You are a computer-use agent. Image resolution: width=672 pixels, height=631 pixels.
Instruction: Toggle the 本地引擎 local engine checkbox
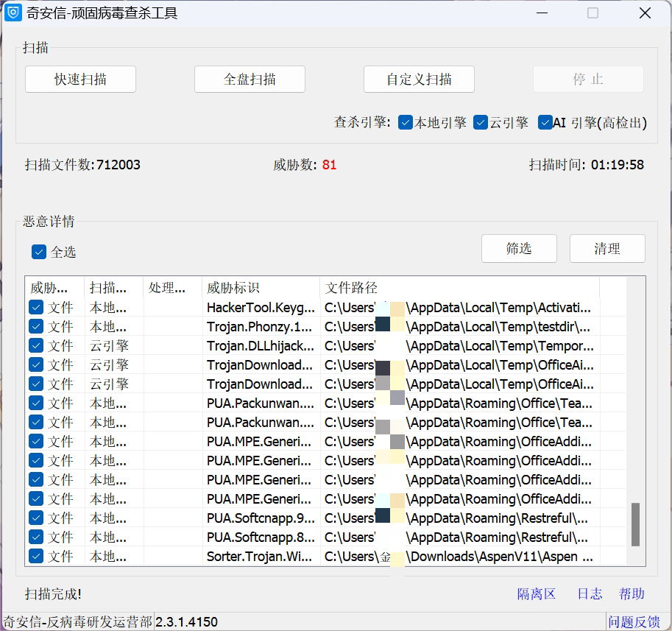tap(406, 123)
